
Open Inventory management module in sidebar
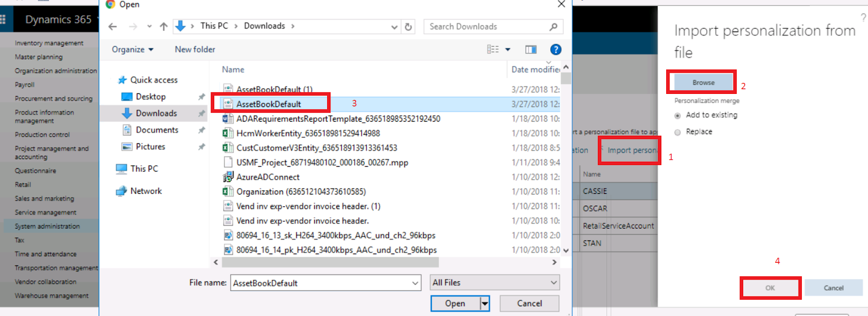(x=49, y=43)
